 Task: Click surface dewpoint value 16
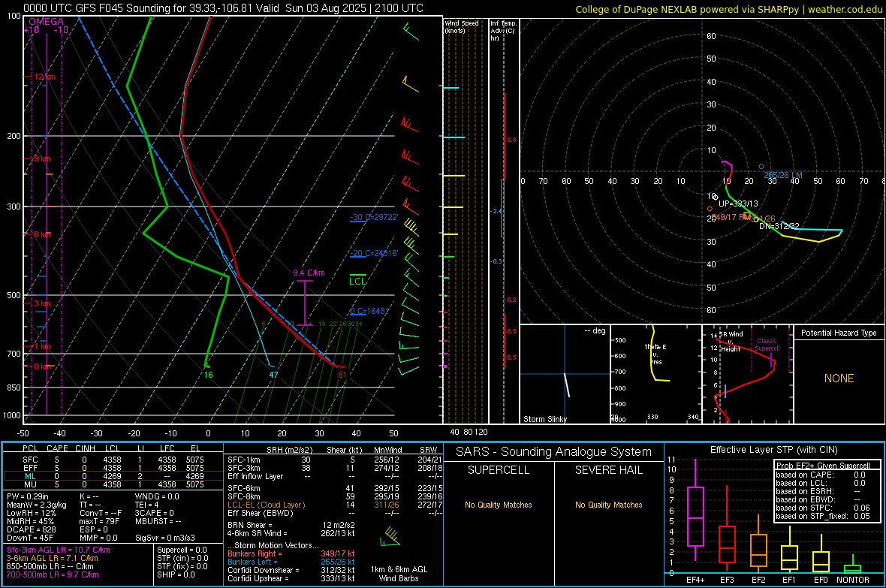pos(209,375)
